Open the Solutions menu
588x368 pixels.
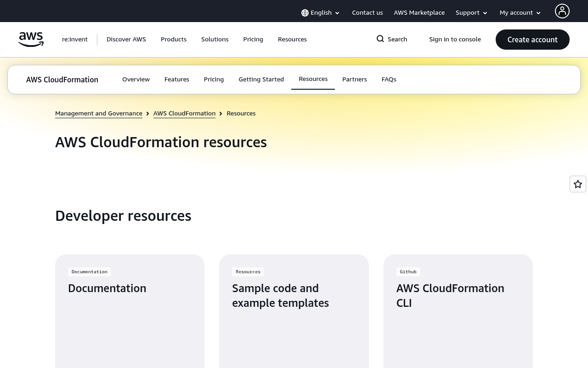(215, 40)
